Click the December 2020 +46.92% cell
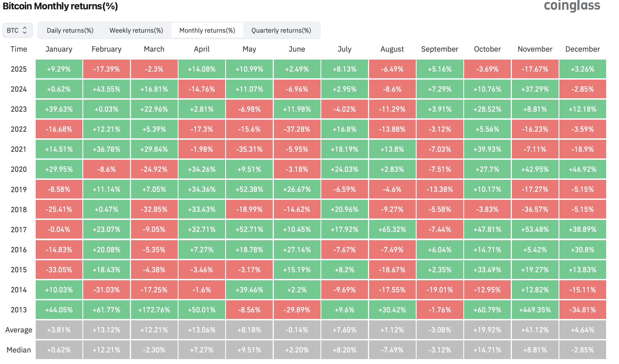 (582, 169)
